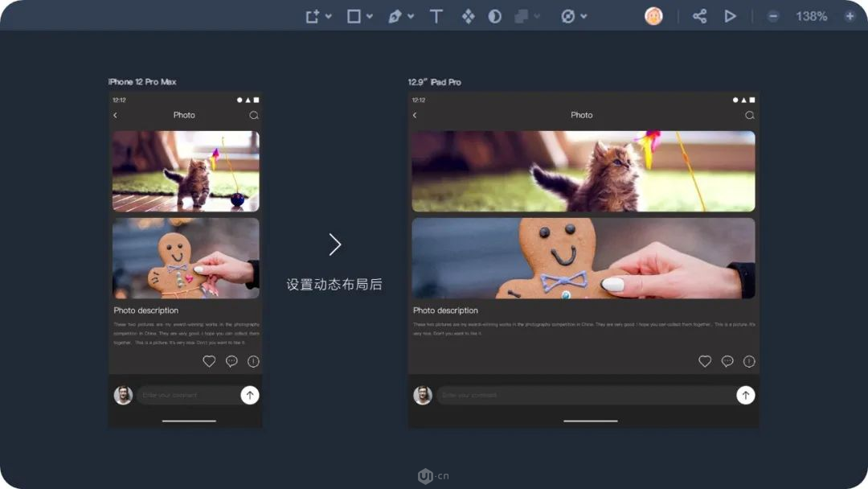868x489 pixels.
Task: Select the iPhone 12 Pro Max artboard label
Action: (x=142, y=82)
